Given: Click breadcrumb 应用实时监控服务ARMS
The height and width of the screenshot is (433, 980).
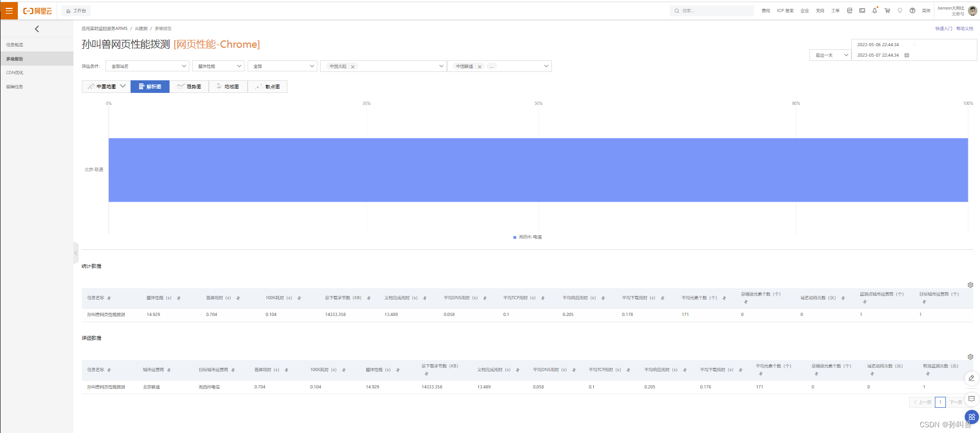Looking at the screenshot, I should [104, 28].
